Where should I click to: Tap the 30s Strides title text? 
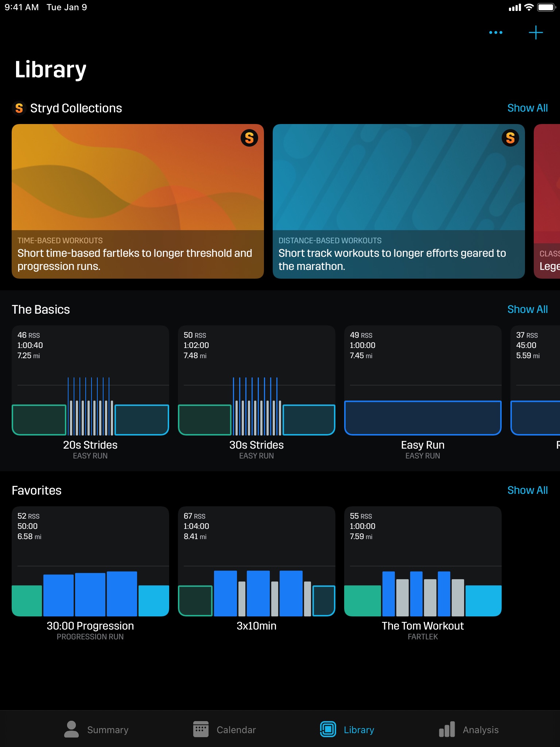click(x=257, y=445)
